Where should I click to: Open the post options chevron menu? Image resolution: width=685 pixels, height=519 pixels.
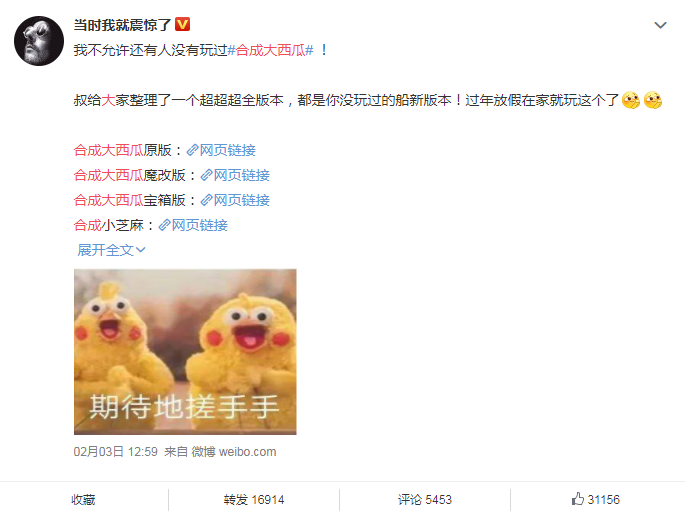[660, 25]
